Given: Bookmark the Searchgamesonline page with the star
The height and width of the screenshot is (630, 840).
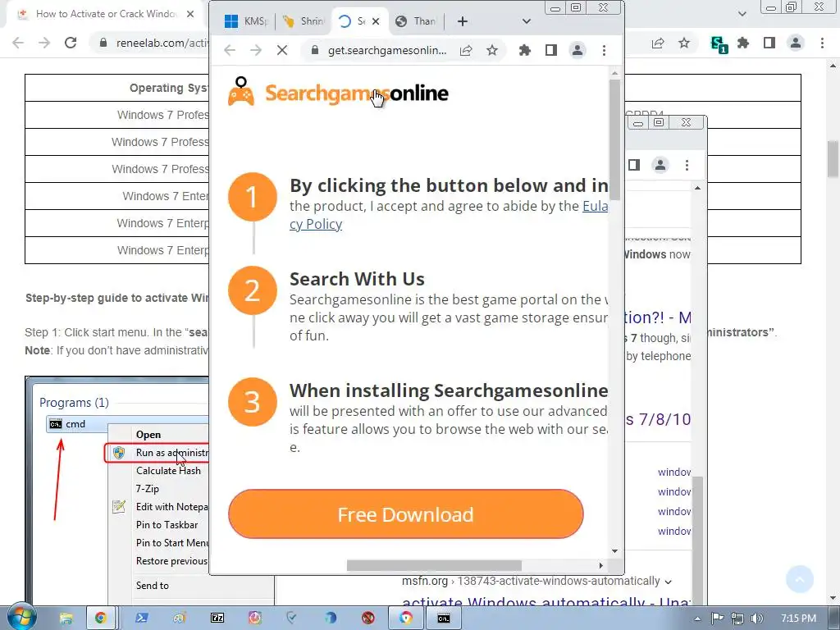Looking at the screenshot, I should (x=492, y=50).
